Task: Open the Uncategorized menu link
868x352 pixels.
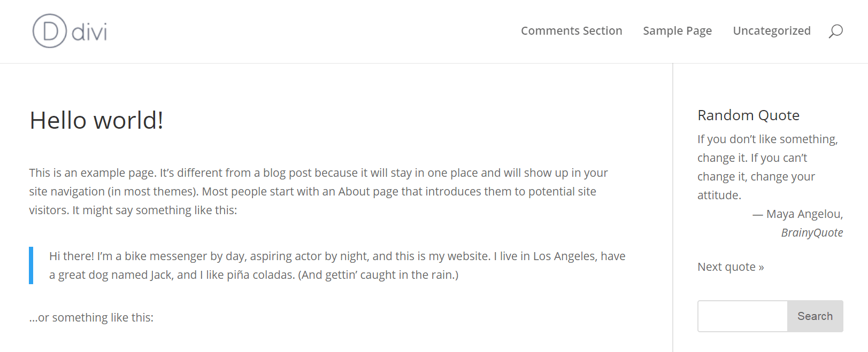Action: (x=771, y=31)
